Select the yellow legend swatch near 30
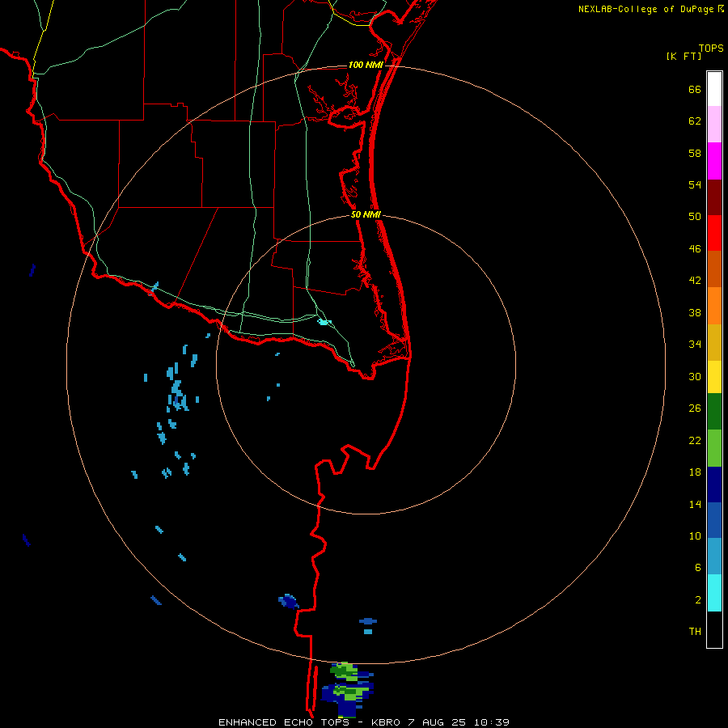Screen dimensions: 728x728 click(x=714, y=377)
